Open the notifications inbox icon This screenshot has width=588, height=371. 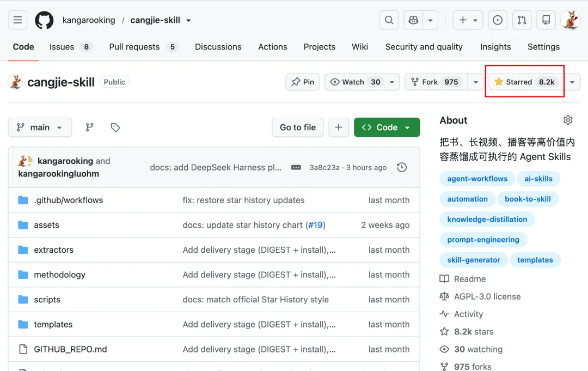click(546, 20)
